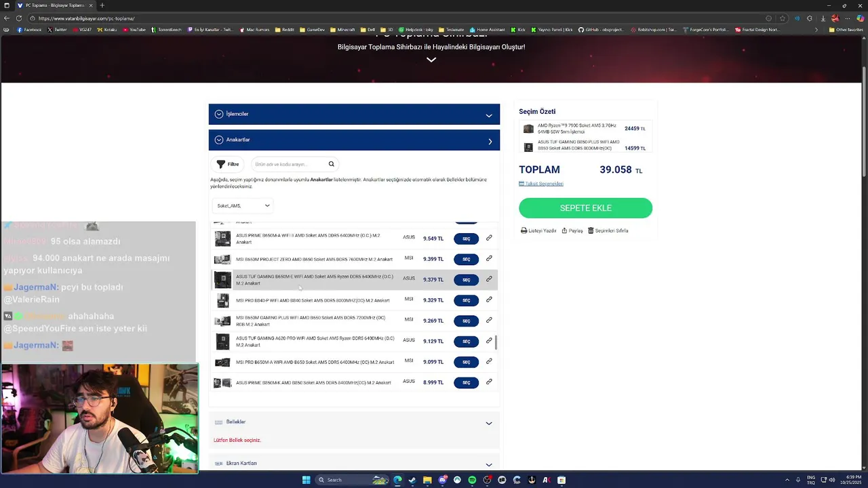This screenshot has width=868, height=488.
Task: Open link icon for MSI PRO B650M-A WIFI
Action: (489, 361)
